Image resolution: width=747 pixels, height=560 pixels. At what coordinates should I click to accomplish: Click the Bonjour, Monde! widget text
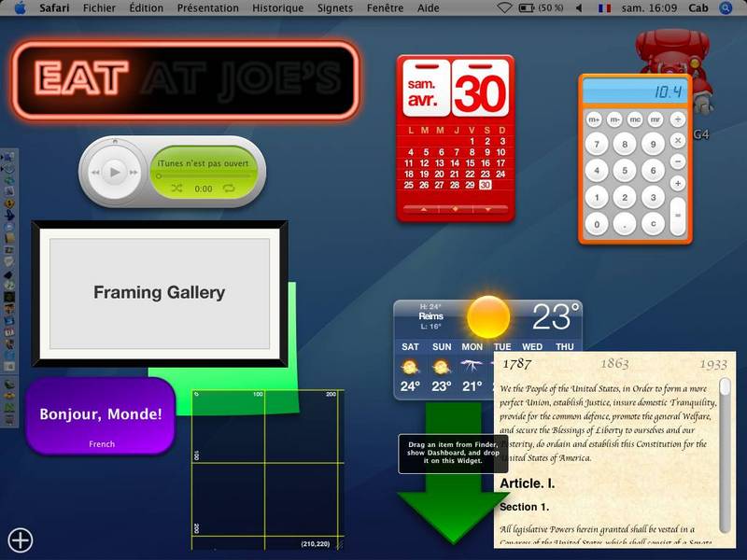pyautogui.click(x=101, y=413)
